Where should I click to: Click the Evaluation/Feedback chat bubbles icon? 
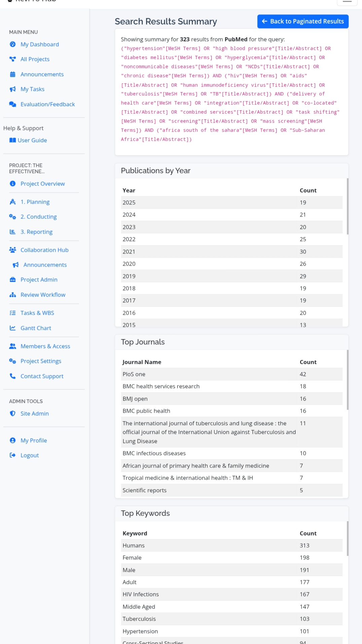[x=13, y=104]
